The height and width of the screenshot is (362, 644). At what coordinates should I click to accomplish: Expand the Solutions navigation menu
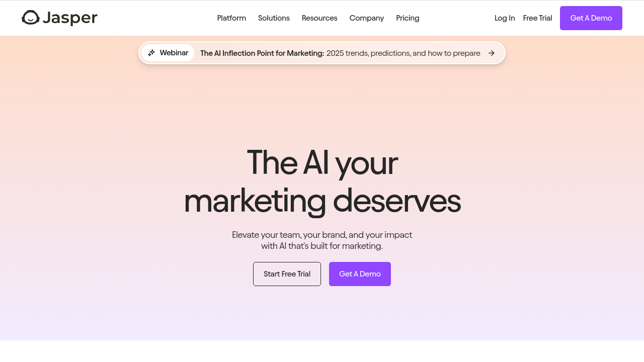274,18
